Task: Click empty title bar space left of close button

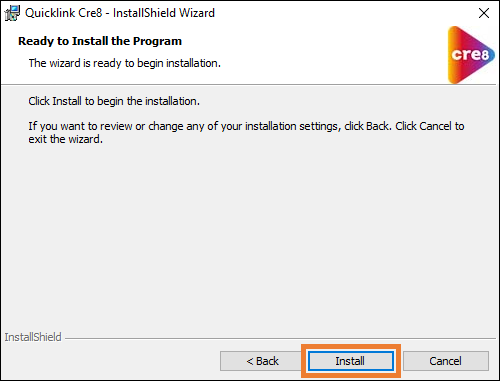Action: point(343,13)
